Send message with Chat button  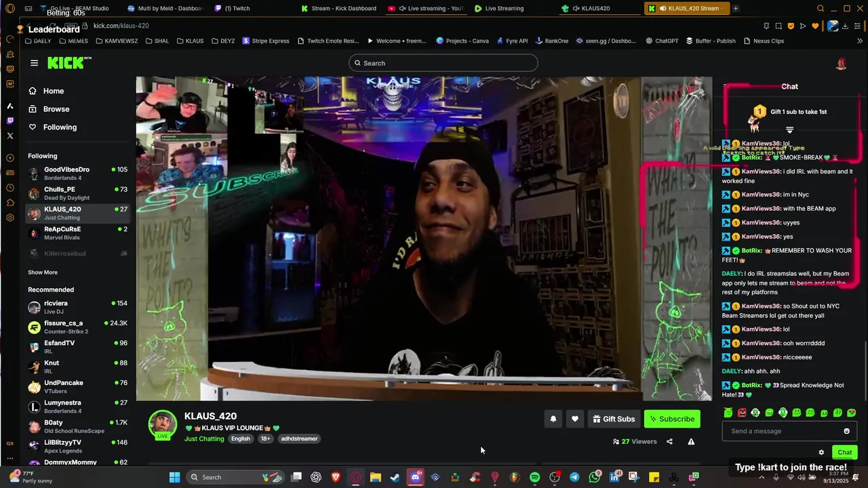click(844, 452)
